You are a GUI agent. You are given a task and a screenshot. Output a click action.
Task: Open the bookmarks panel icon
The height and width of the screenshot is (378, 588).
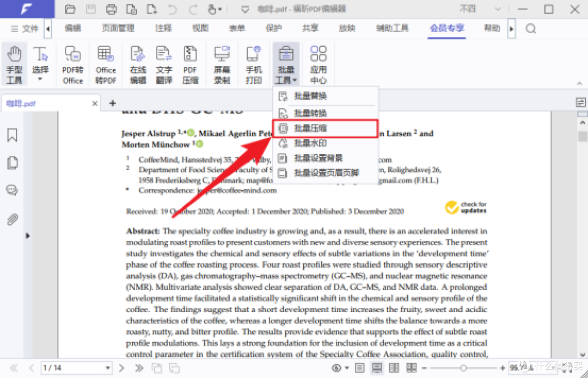[x=12, y=135]
